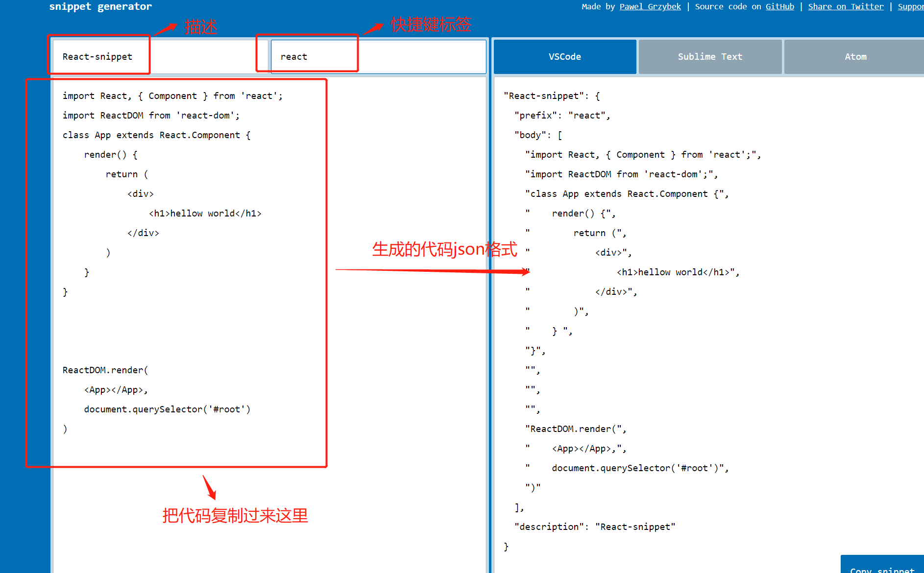Click the snippet generator title
924x573 pixels.
(x=100, y=6)
